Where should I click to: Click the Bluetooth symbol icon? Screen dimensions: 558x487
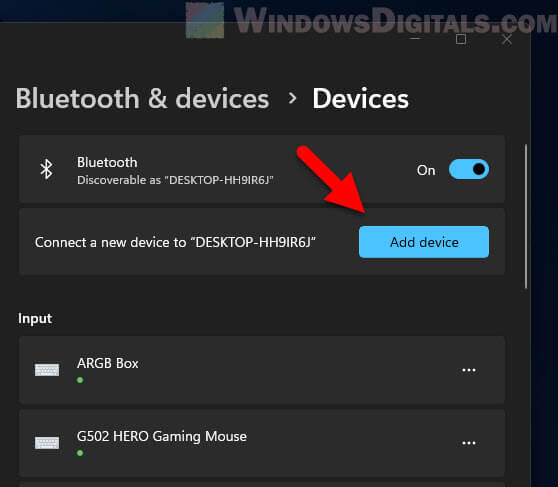click(x=46, y=169)
